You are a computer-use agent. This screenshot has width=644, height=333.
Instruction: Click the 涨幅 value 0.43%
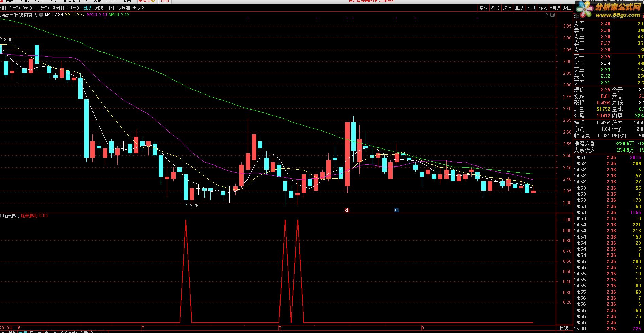(x=604, y=103)
